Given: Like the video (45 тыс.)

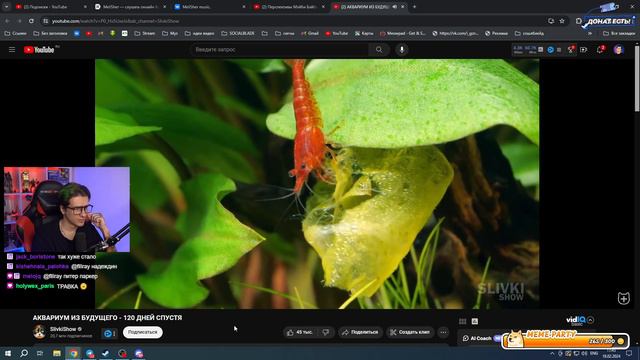Looking at the screenshot, I should [x=300, y=332].
